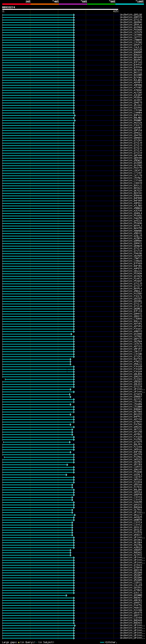Click the red 20% identity legend segment
The width and height of the screenshot is (146, 644).
16,4
